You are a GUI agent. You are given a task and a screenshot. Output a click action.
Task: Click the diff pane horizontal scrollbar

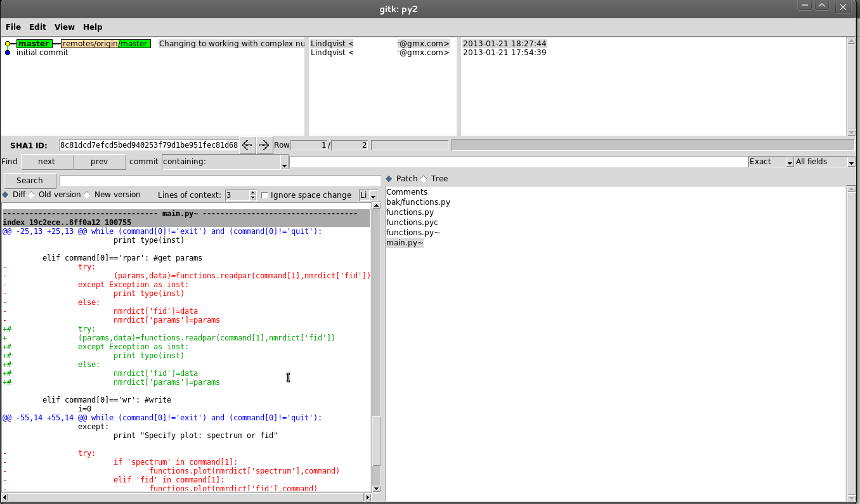tap(186, 498)
